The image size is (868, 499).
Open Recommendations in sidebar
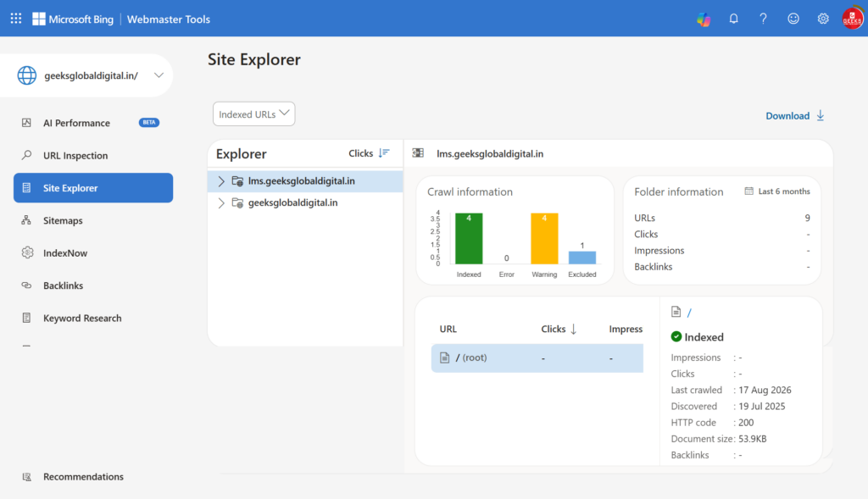[x=93, y=477]
